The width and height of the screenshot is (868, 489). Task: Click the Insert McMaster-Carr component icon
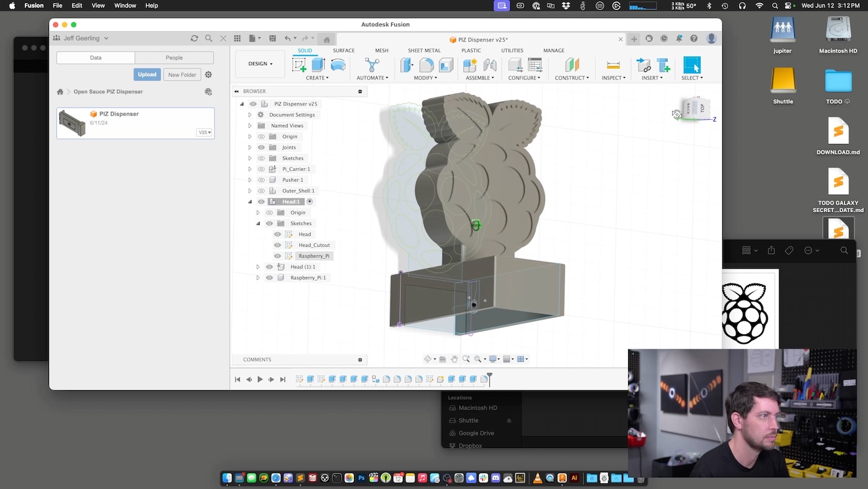[x=663, y=65]
